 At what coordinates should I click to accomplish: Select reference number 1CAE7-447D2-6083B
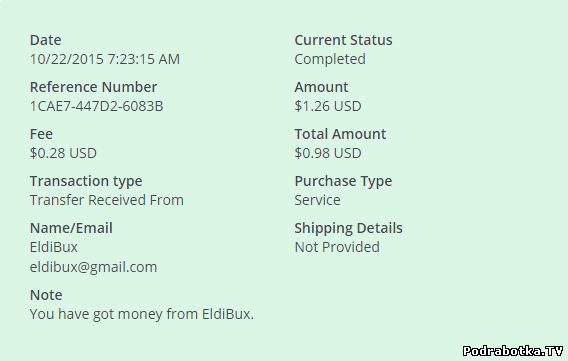(96, 106)
